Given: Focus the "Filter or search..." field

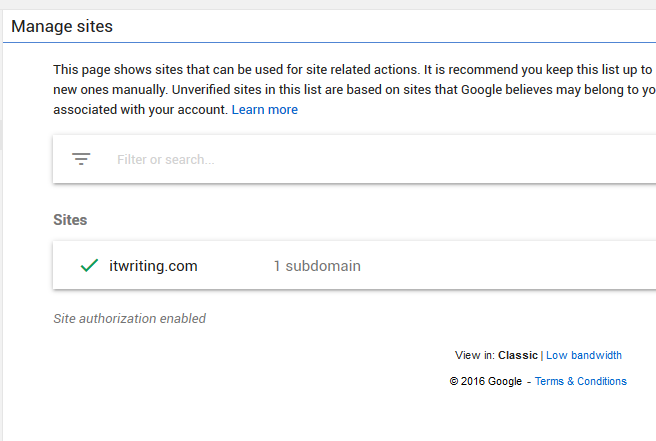Looking at the screenshot, I should pos(300,159).
